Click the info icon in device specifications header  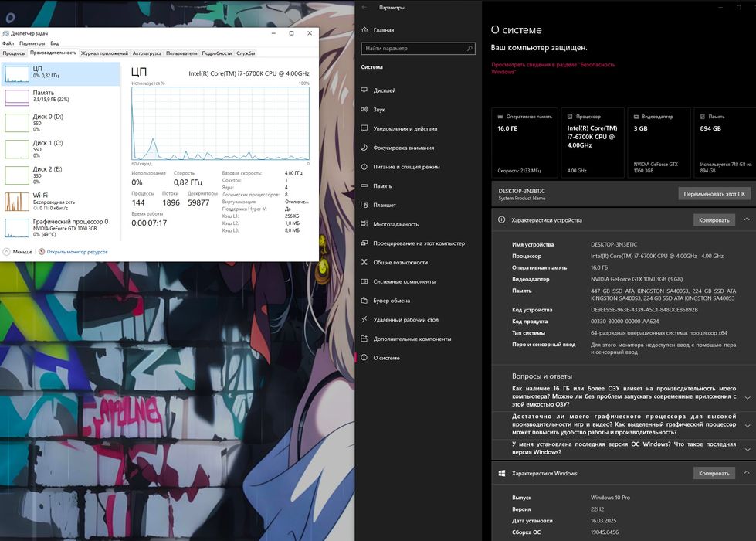tap(501, 219)
